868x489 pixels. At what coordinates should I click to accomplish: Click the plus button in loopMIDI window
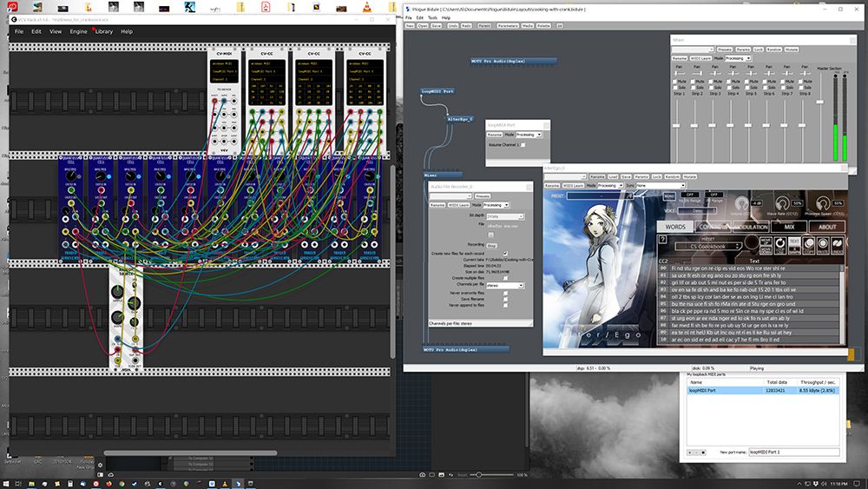tap(690, 453)
